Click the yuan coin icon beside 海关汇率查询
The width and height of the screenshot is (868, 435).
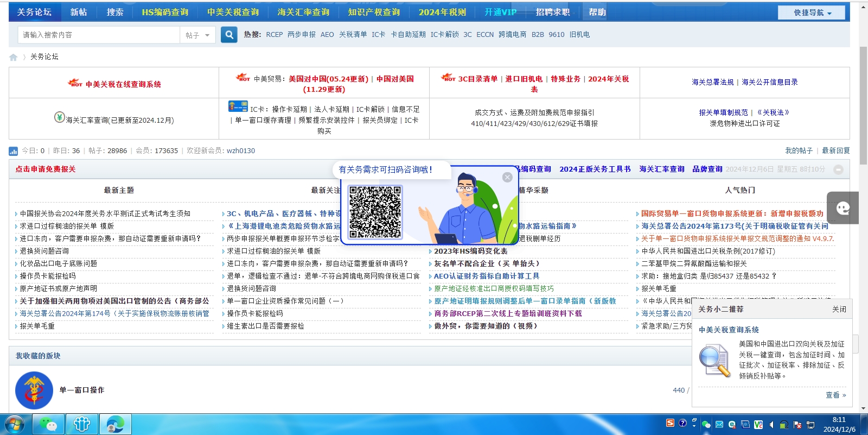(60, 117)
